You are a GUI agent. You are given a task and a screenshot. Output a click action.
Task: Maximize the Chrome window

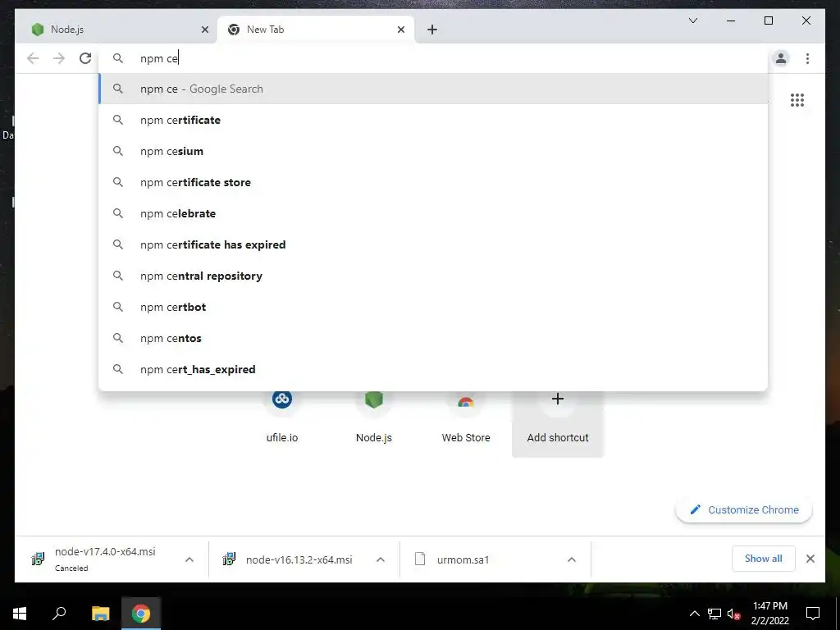[x=768, y=21]
